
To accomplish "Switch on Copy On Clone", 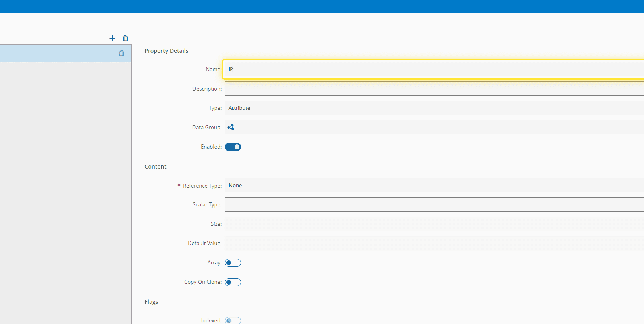I will tap(233, 282).
